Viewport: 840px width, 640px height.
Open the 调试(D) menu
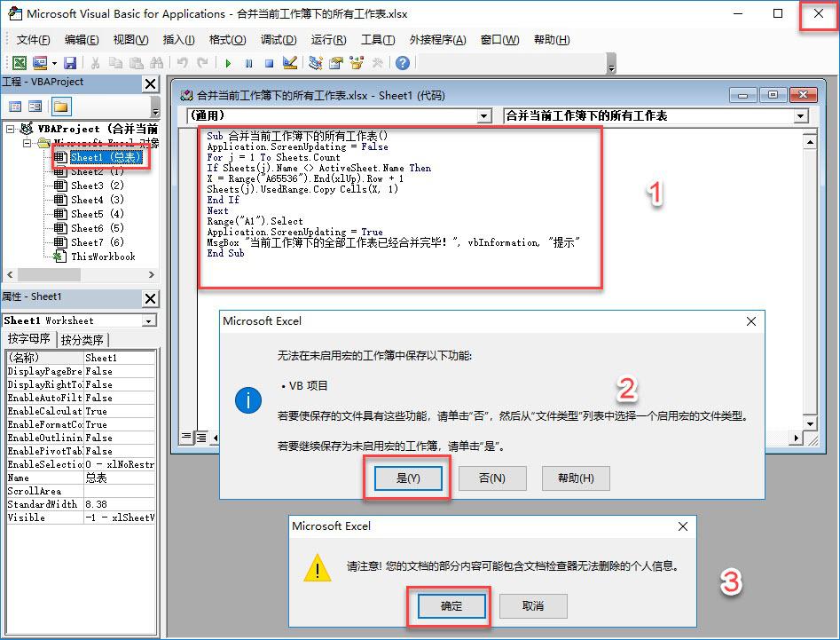(x=279, y=40)
